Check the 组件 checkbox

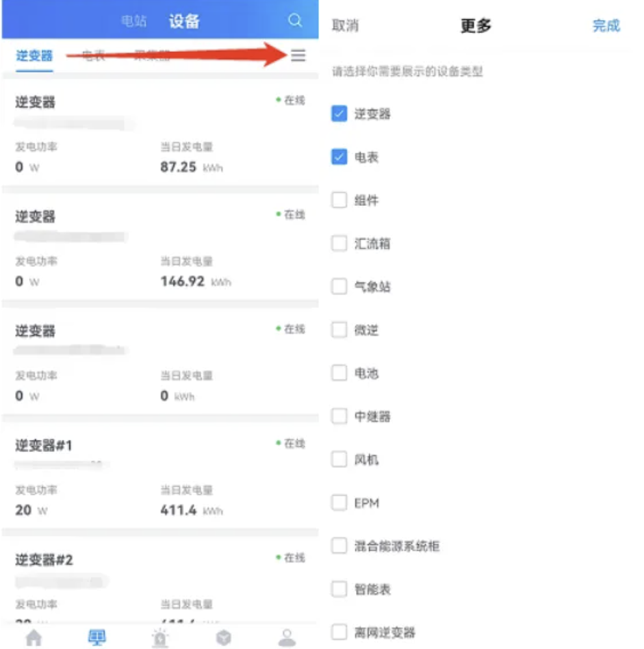(339, 200)
